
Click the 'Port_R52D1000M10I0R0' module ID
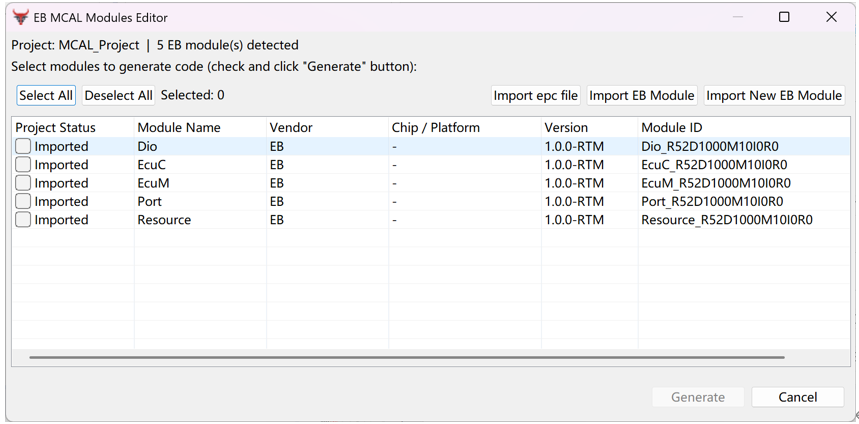(x=712, y=201)
